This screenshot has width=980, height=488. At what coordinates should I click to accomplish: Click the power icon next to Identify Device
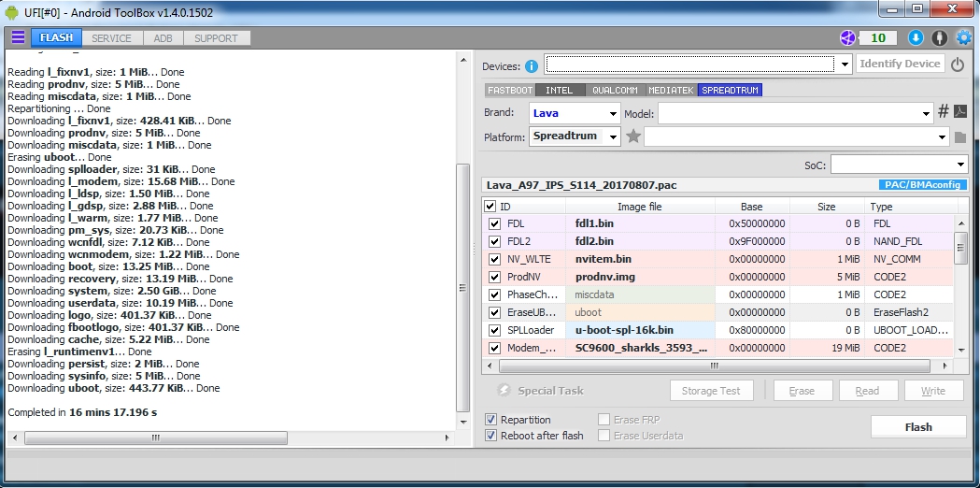[958, 64]
